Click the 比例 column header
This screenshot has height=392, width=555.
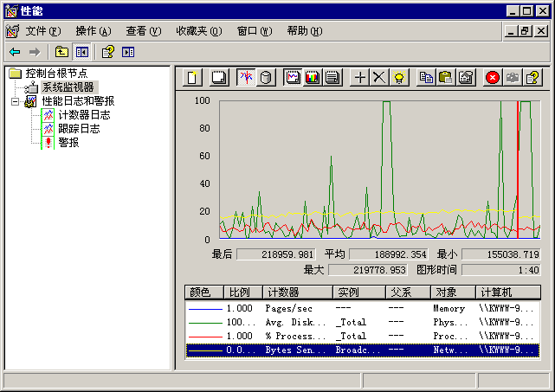242,292
